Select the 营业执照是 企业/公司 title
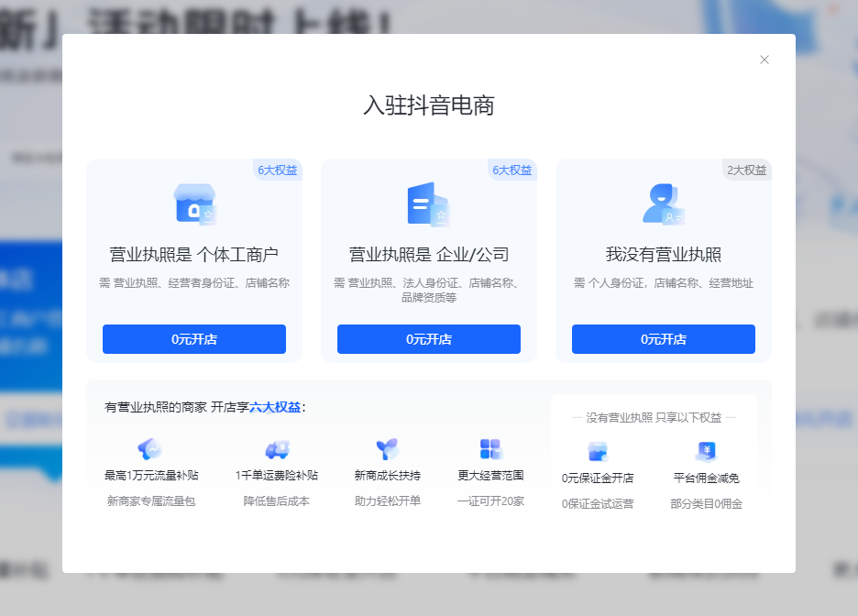The image size is (858, 616). 429,255
